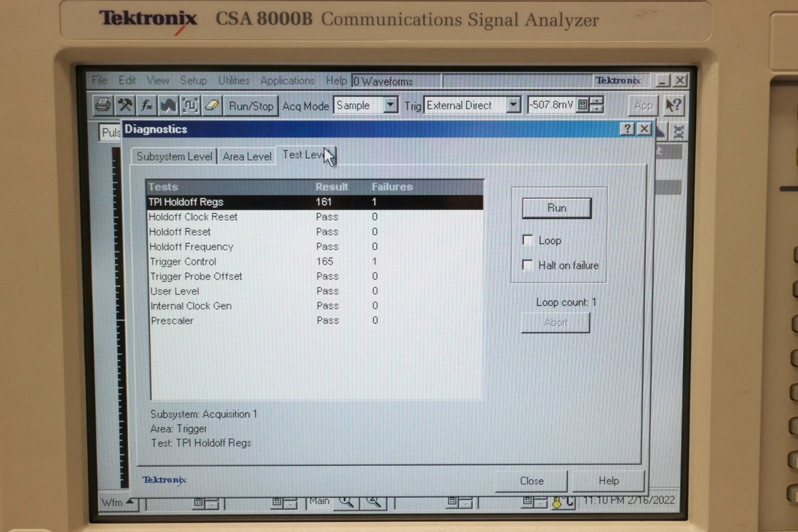Select the Holdoff Reset test row

coord(315,231)
